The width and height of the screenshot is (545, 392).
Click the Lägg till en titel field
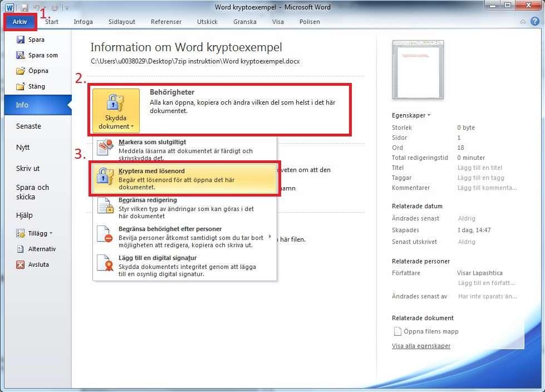click(480, 168)
